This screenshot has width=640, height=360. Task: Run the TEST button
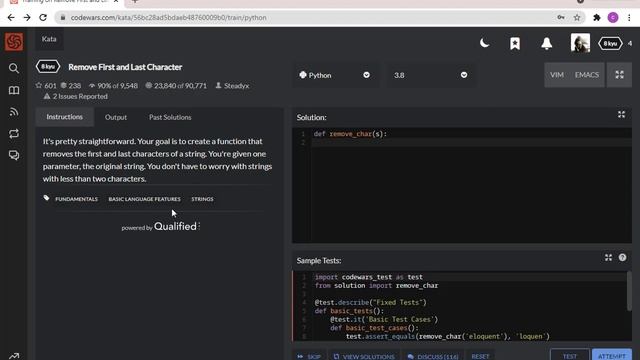tap(570, 355)
